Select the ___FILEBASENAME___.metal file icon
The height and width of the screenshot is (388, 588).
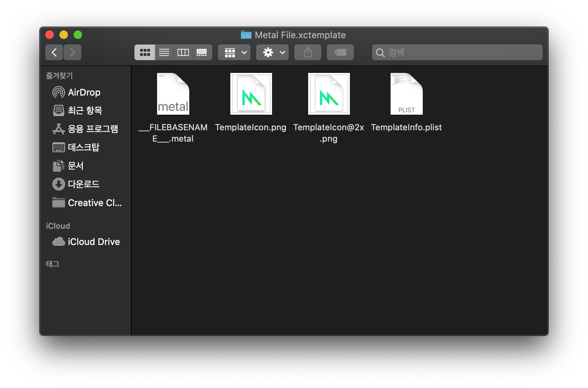tap(173, 94)
